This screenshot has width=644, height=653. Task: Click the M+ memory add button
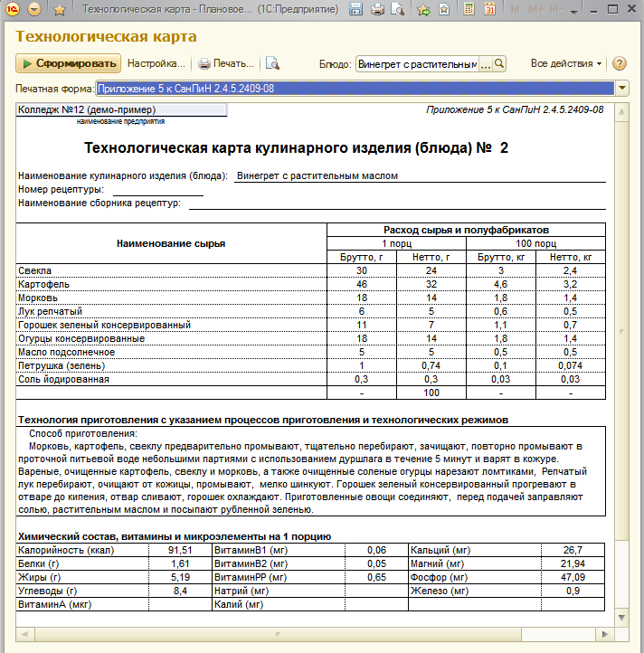click(535, 9)
